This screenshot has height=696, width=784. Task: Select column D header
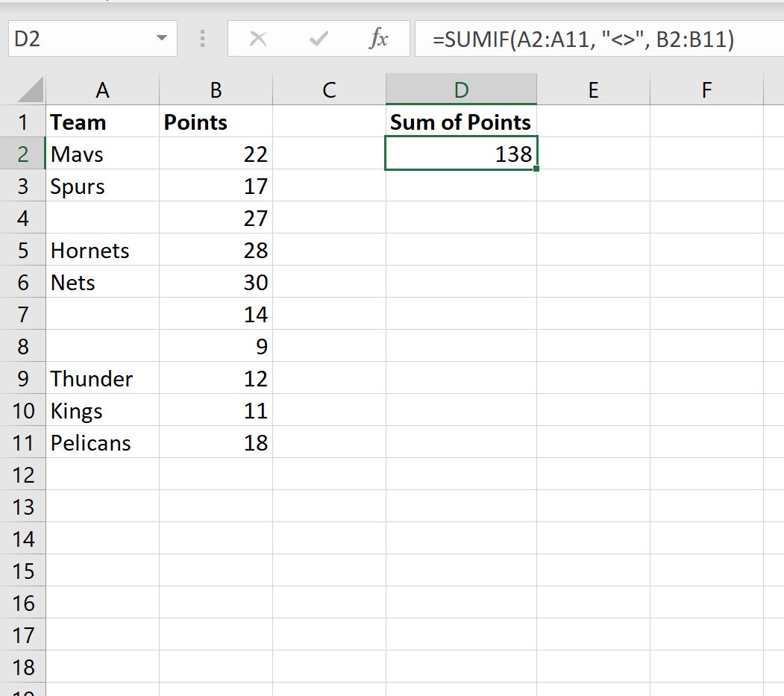[461, 90]
